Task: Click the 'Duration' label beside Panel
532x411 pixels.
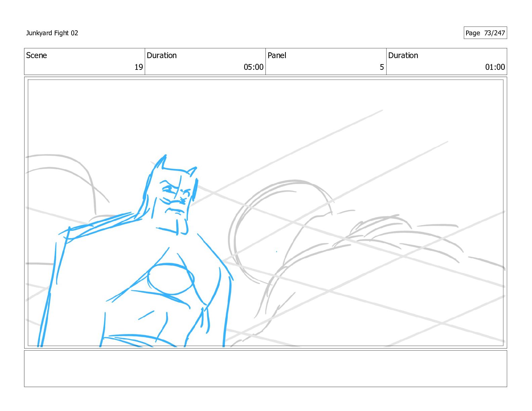Action: [403, 55]
